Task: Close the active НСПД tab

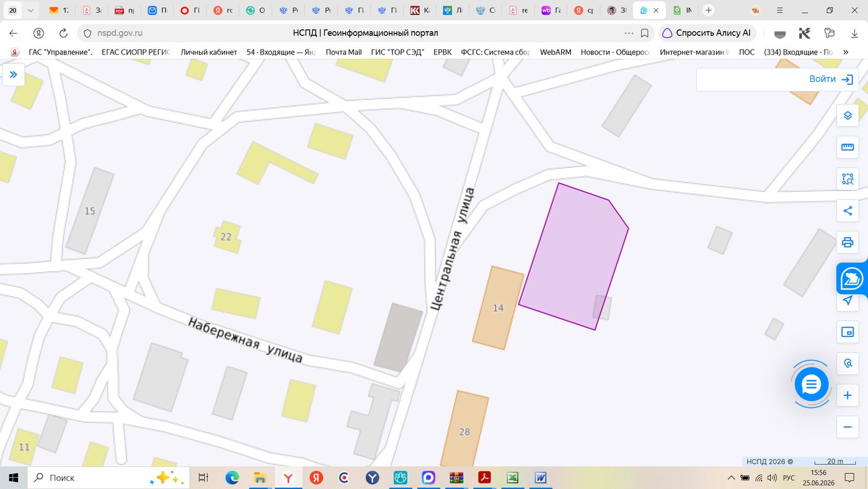Action: pos(656,11)
